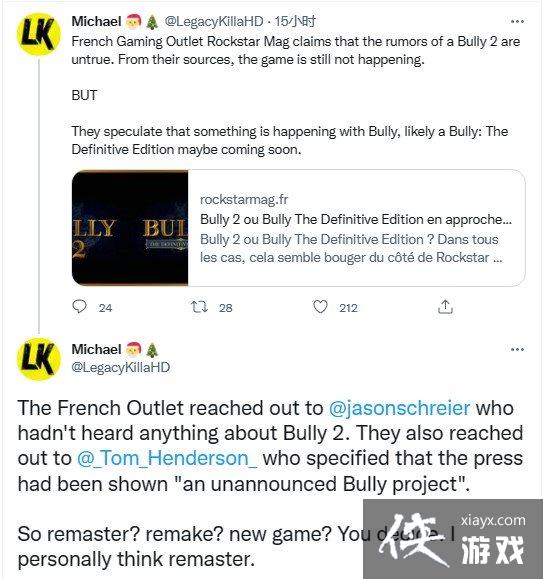Screen dimensions: 543x579
Task: Open the more options dots on second tweet
Action: point(517,349)
